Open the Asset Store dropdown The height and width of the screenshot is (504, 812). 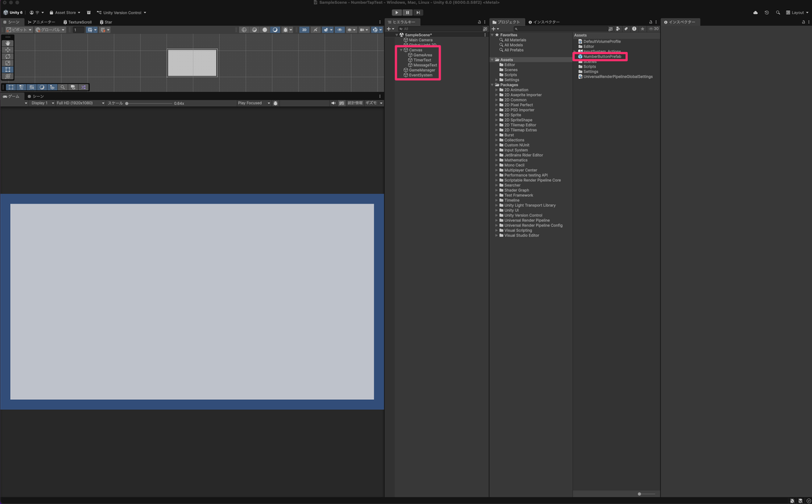pyautogui.click(x=65, y=12)
